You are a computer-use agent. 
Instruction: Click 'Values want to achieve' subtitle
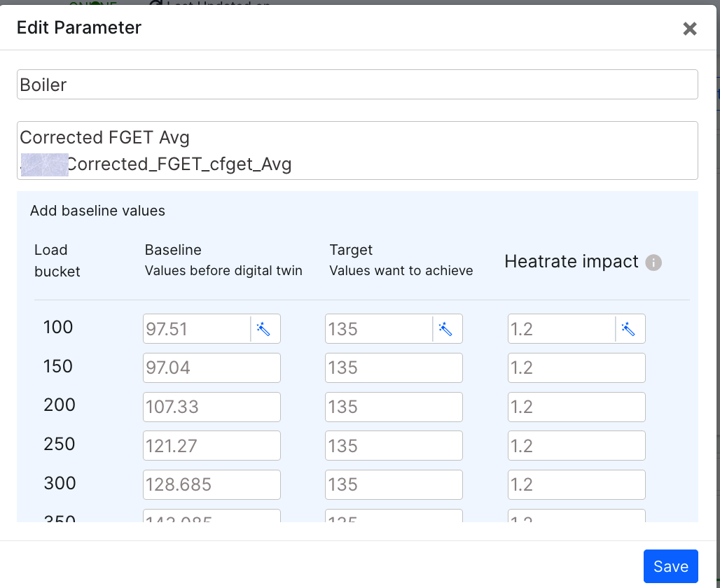(x=401, y=271)
